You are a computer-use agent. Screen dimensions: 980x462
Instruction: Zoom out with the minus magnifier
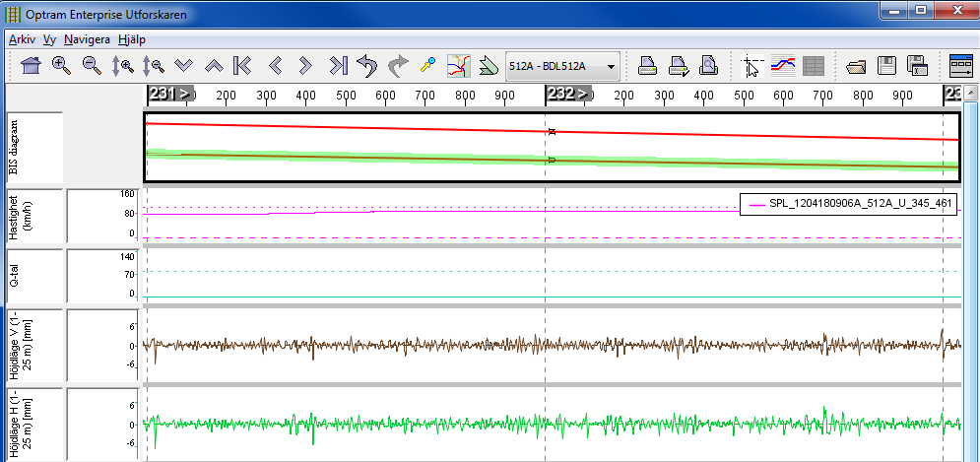tap(93, 66)
